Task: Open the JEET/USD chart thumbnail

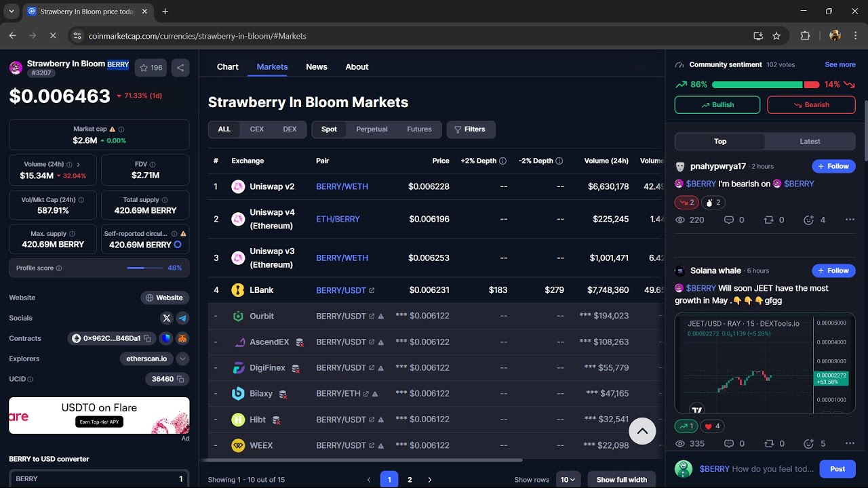Action: tap(765, 363)
